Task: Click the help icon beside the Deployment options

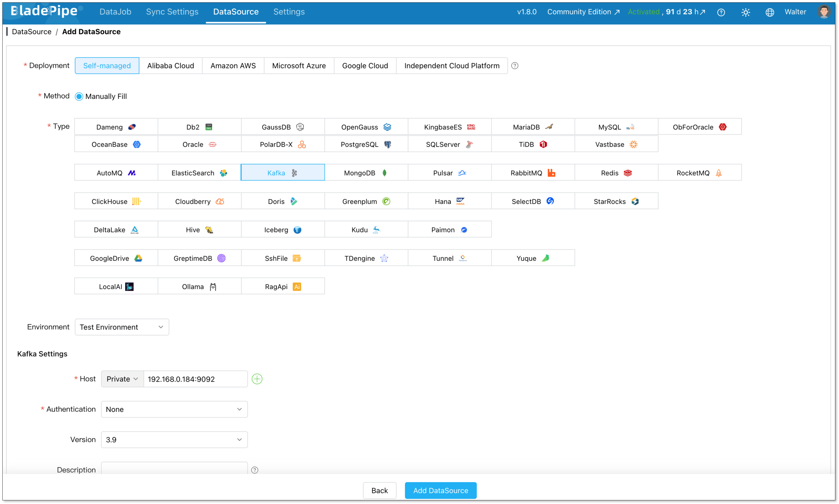Action: pyautogui.click(x=514, y=65)
